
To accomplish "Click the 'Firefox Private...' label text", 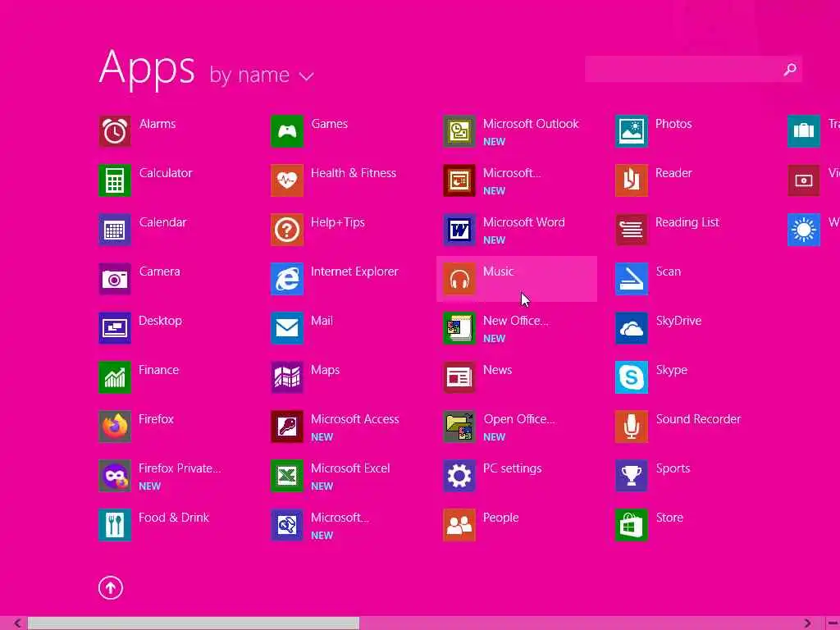I will click(x=180, y=468).
